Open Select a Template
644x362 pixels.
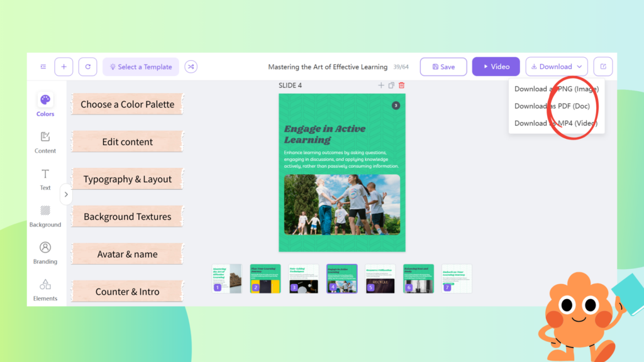pos(141,67)
